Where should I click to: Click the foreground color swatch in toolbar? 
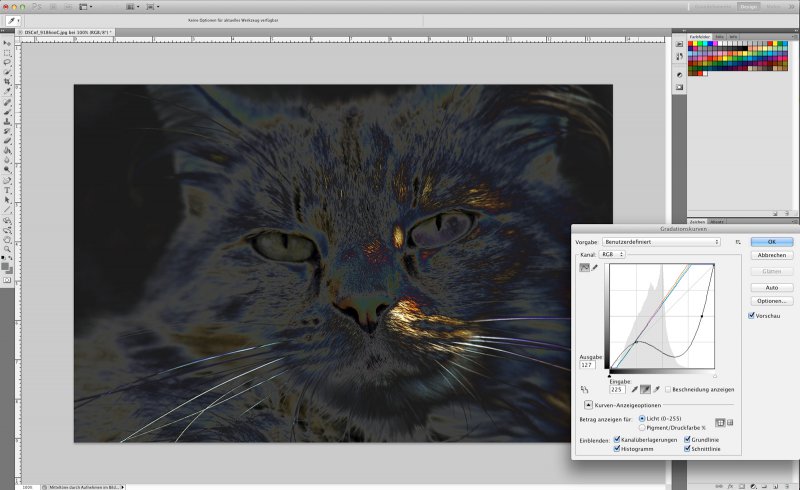tap(6, 266)
